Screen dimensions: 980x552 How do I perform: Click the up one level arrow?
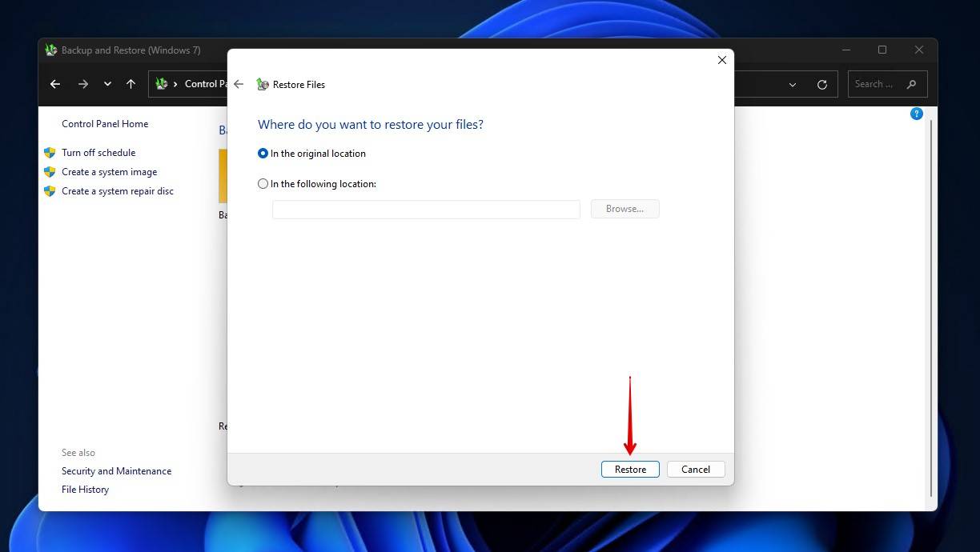coord(131,84)
